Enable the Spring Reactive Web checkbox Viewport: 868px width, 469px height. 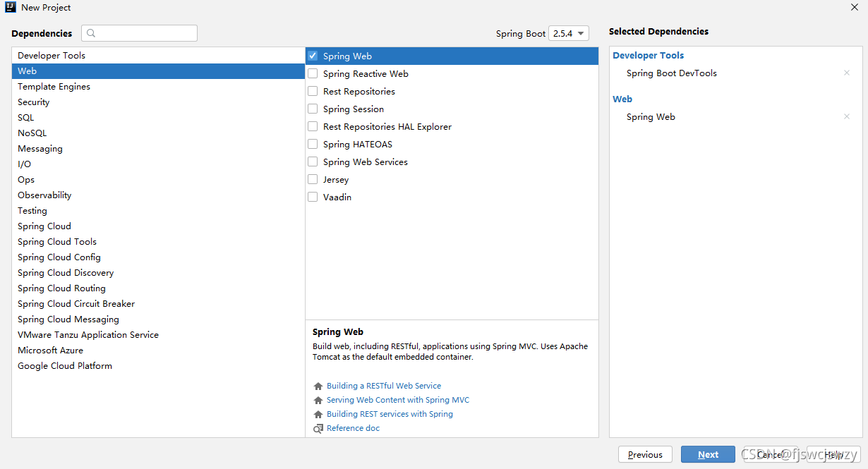313,73
